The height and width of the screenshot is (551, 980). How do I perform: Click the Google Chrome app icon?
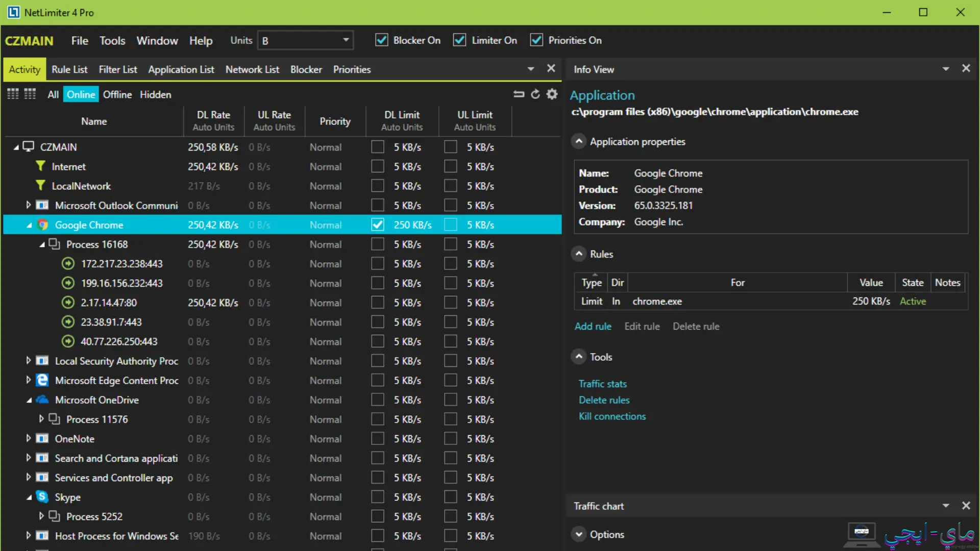43,225
